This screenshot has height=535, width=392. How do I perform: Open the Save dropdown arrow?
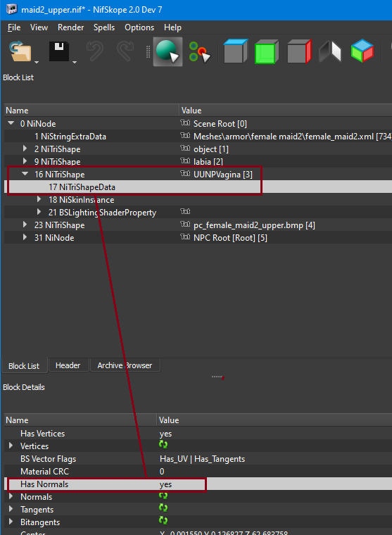[x=75, y=63]
